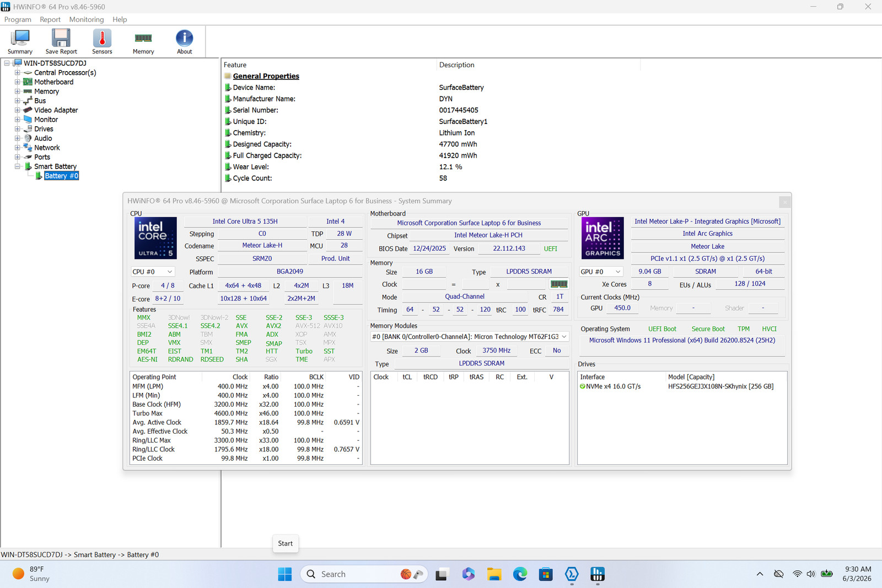Viewport: 882px width, 588px height.
Task: Click the HFS256GEJ3X108N-SKhynix drive model entry
Action: click(x=720, y=387)
